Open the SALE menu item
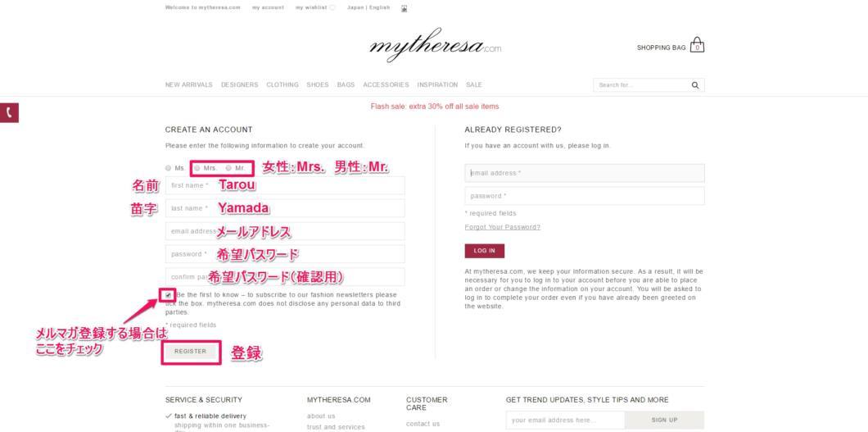868x432 pixels. (x=474, y=84)
